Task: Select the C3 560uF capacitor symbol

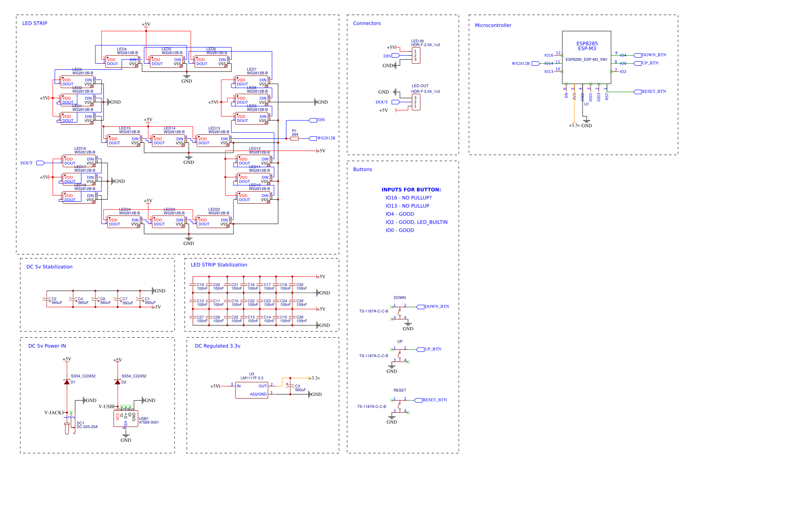Action: (x=290, y=386)
